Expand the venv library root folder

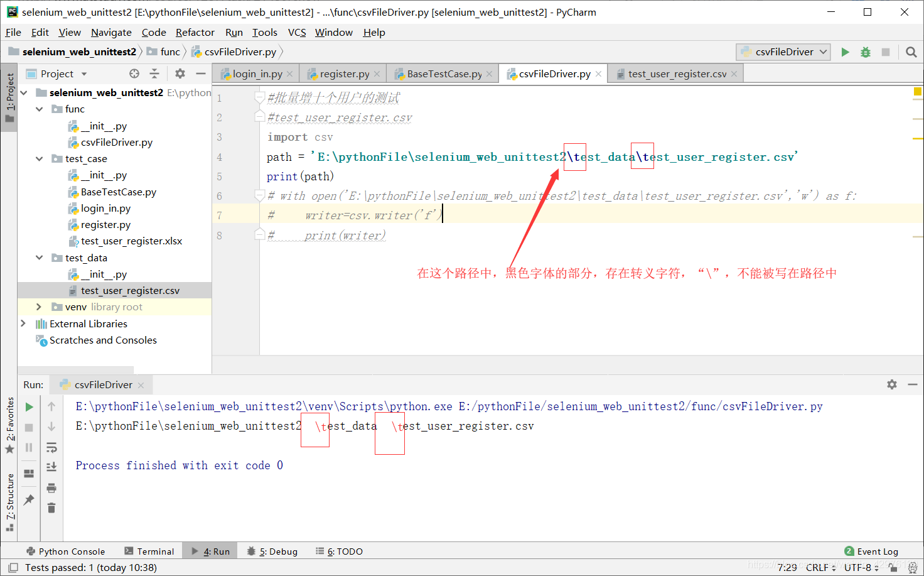tap(39, 307)
